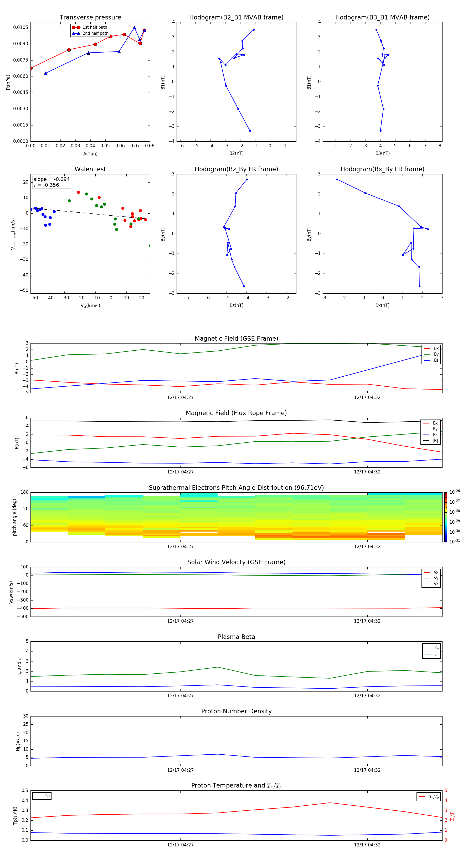Select "By'" in the flux rope legend
Screen dimensions: 473x868
[x=431, y=429]
